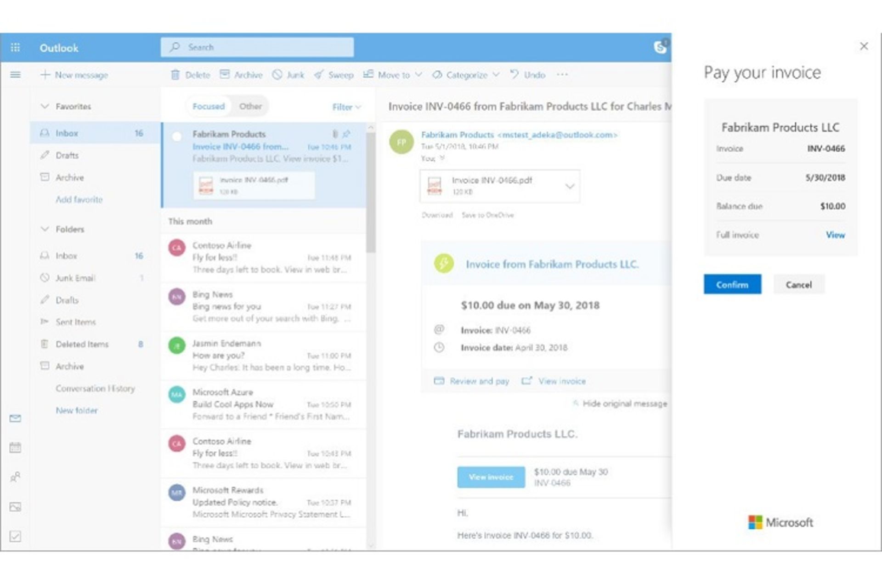Open People from left rail
Viewport: 882px width, 588px height.
pos(15,477)
